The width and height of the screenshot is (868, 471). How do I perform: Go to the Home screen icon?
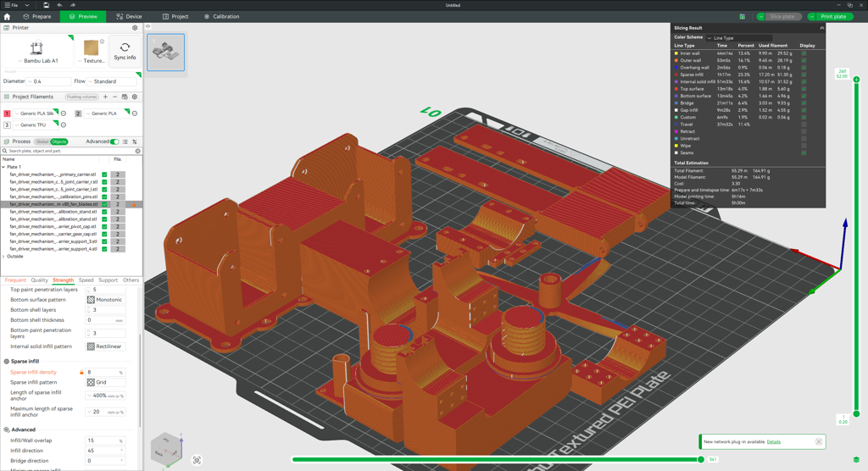(x=7, y=17)
